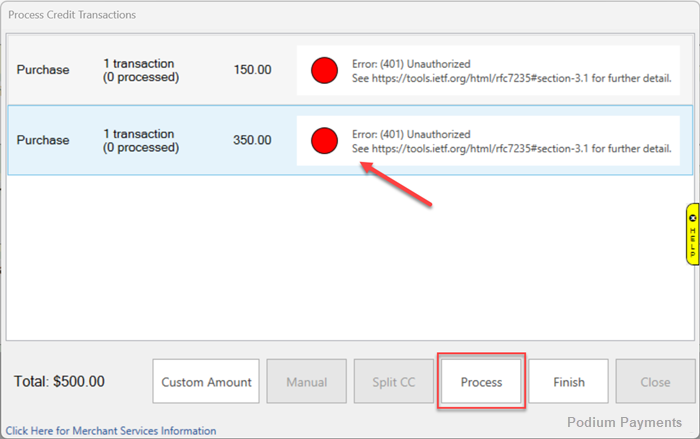Click the 350.00 amount value

(x=252, y=141)
